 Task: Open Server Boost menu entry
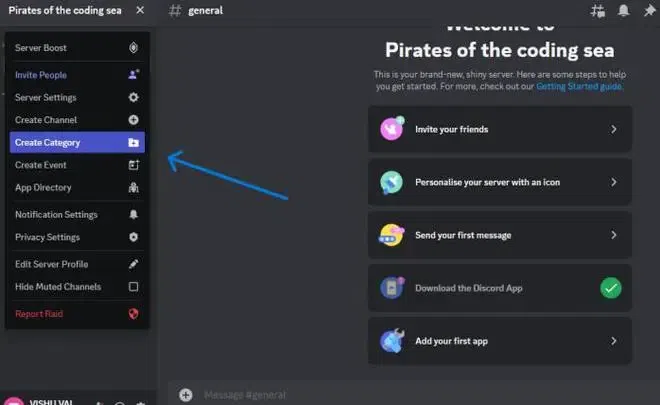[77, 48]
